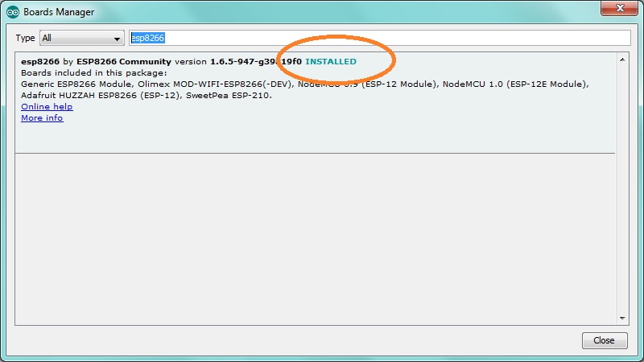Open the Online help link
Image resolution: width=644 pixels, height=362 pixels.
pyautogui.click(x=47, y=107)
